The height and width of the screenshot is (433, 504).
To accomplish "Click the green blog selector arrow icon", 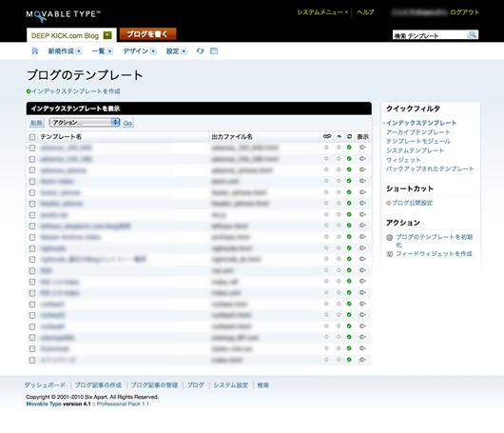I will [107, 35].
